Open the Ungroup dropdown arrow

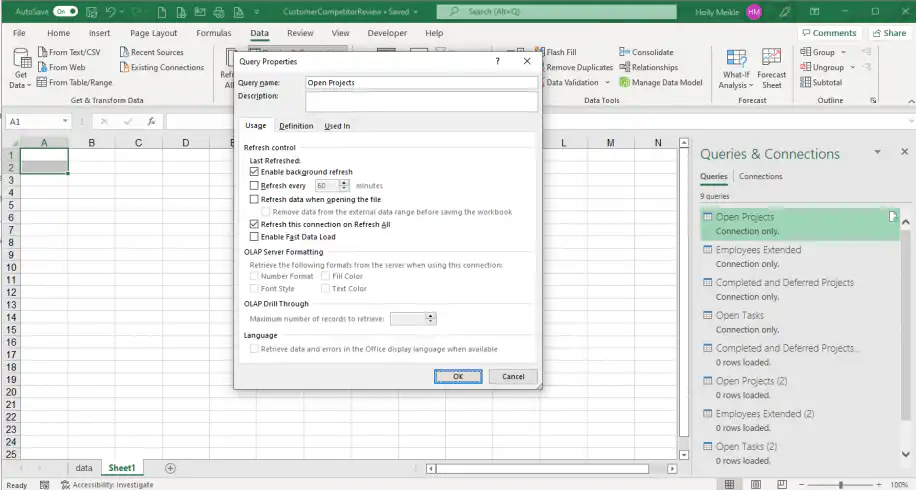(x=852, y=67)
